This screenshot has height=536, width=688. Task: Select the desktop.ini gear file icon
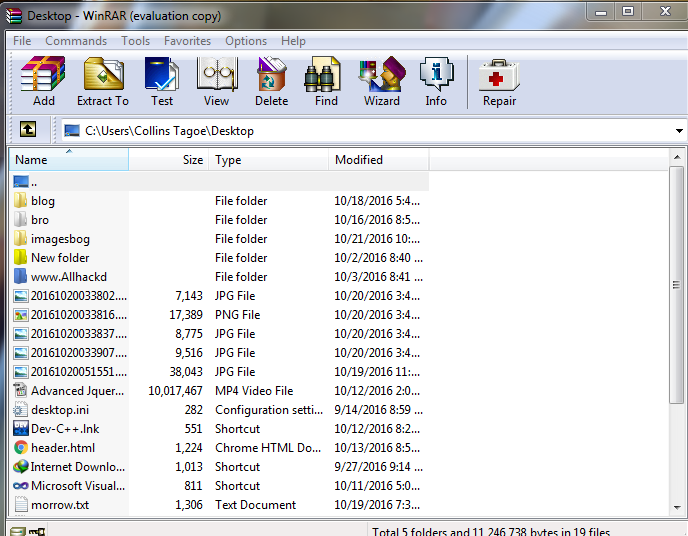[x=21, y=410]
